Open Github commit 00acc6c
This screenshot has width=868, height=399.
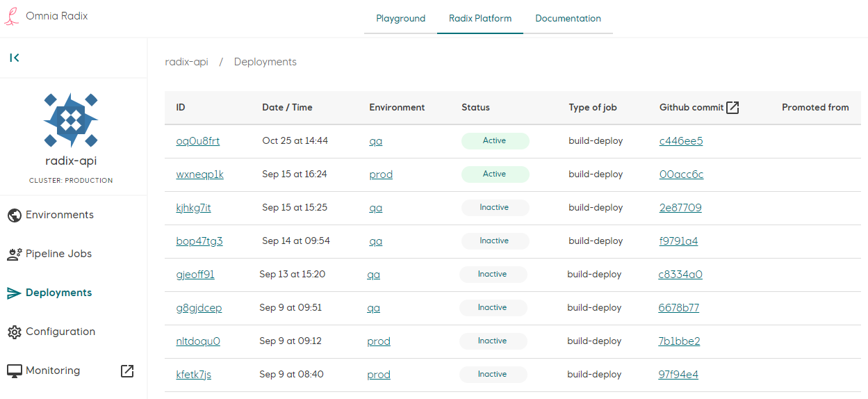click(682, 174)
